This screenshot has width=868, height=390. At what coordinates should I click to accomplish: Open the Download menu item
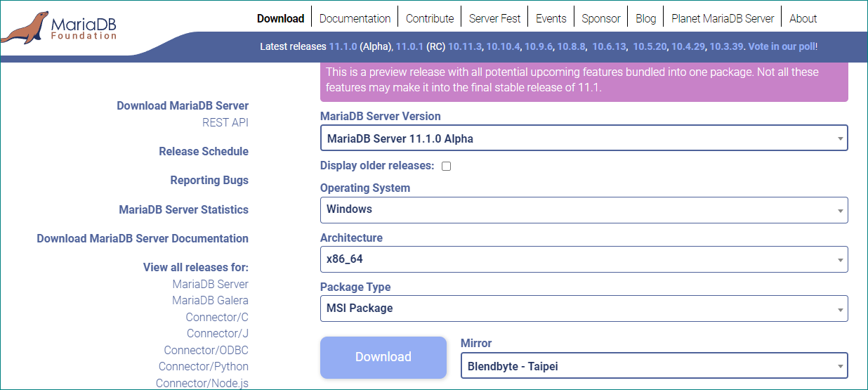click(281, 18)
